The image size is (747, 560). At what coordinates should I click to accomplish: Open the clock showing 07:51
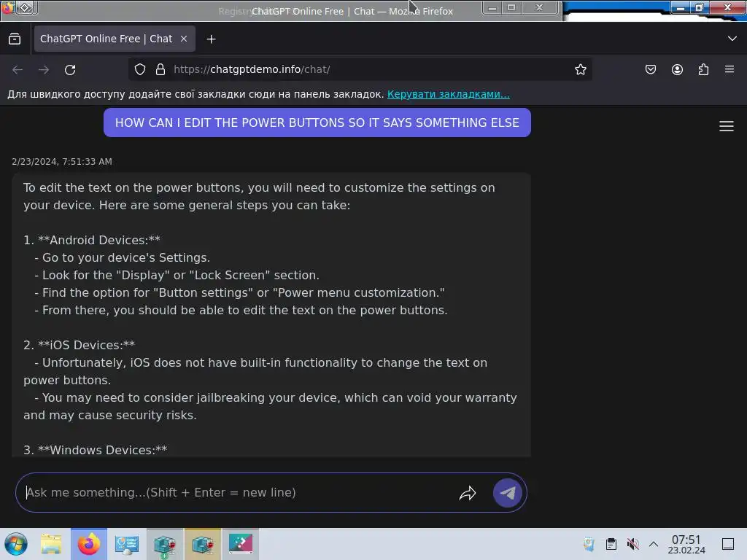686,544
